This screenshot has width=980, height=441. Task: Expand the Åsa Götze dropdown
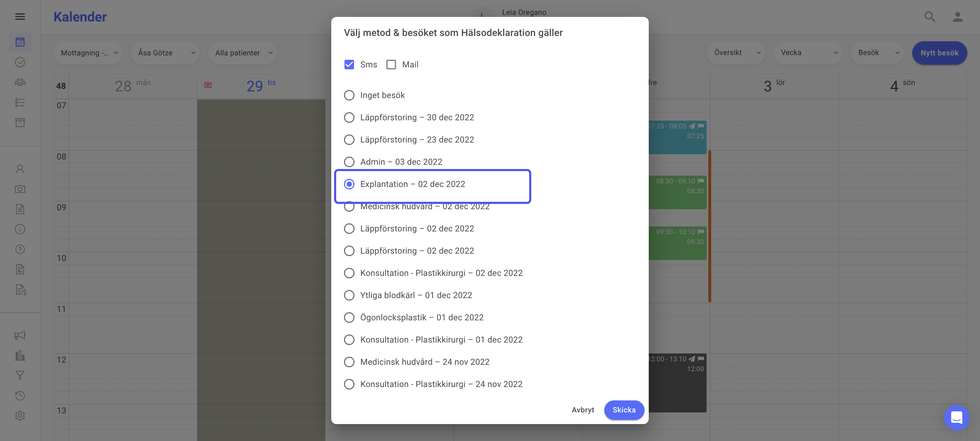click(165, 53)
